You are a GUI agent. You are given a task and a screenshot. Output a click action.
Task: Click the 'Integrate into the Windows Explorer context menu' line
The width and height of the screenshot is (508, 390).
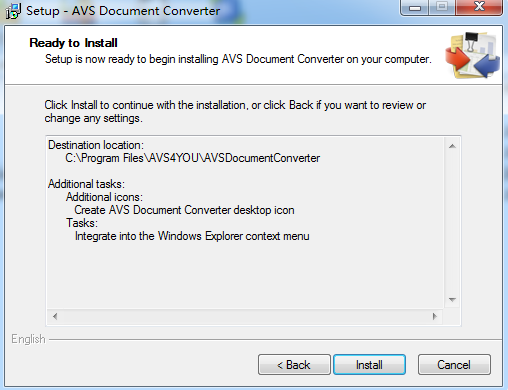192,236
